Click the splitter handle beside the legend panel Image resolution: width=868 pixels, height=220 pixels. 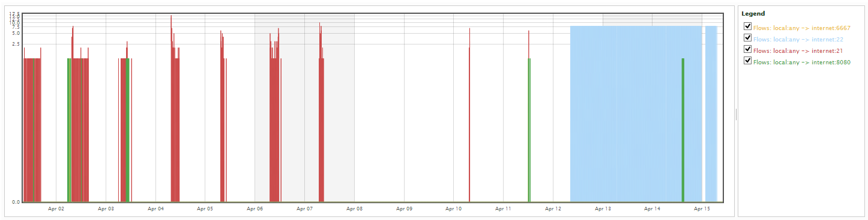point(736,114)
